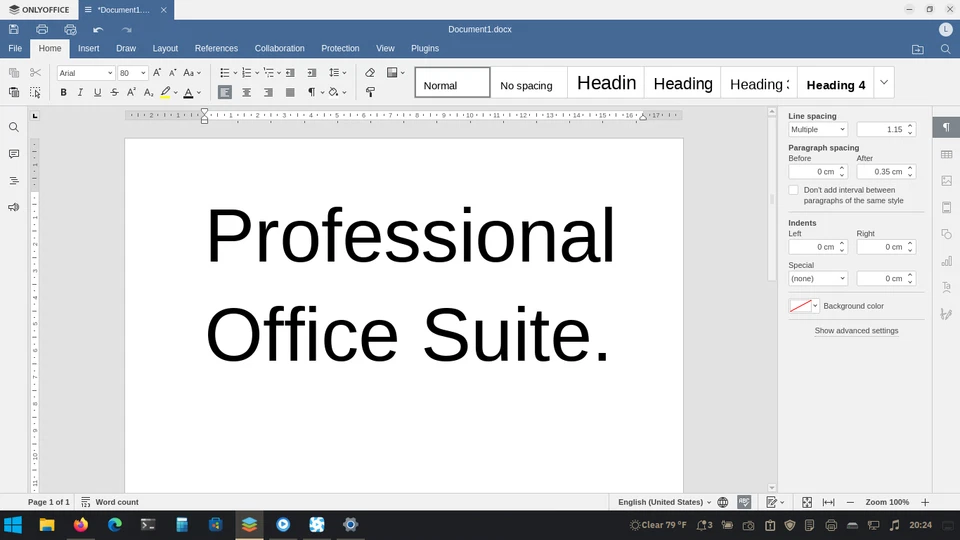Toggle align left

[x=225, y=92]
